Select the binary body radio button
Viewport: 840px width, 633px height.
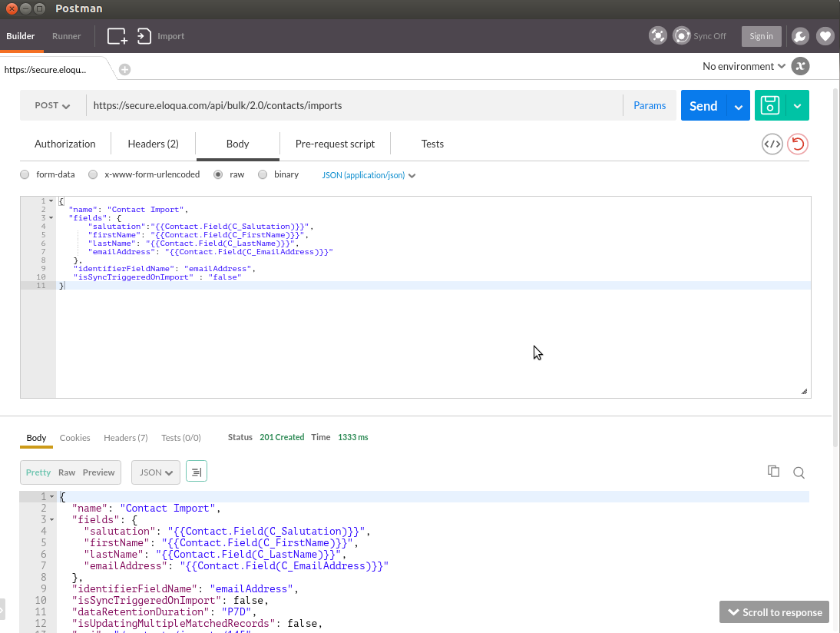[263, 174]
